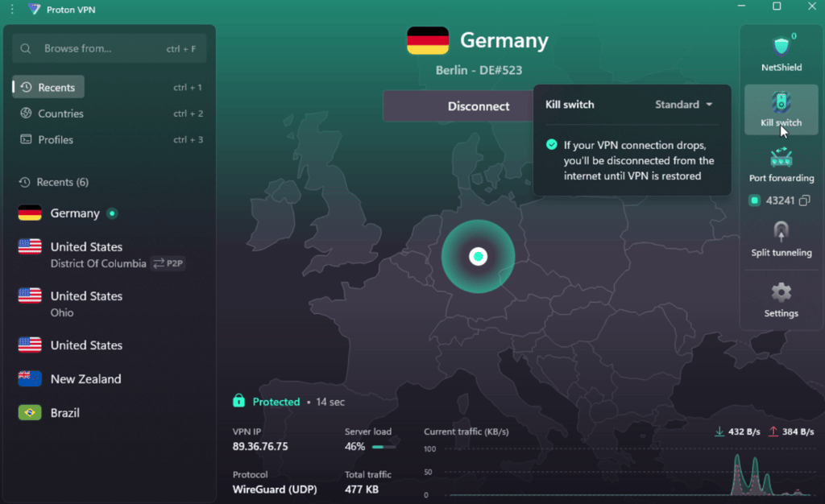The height and width of the screenshot is (504, 825).
Task: Click the Brazil flag icon
Action: pyautogui.click(x=30, y=412)
